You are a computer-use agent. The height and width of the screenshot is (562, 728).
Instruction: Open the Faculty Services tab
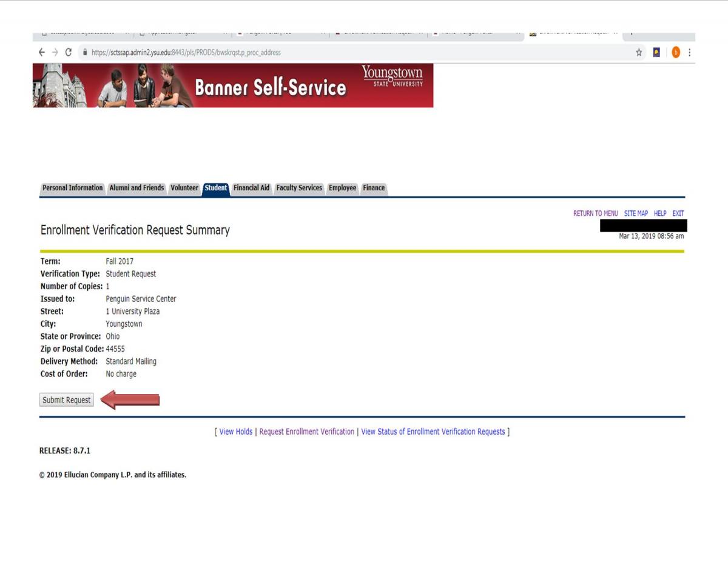299,188
